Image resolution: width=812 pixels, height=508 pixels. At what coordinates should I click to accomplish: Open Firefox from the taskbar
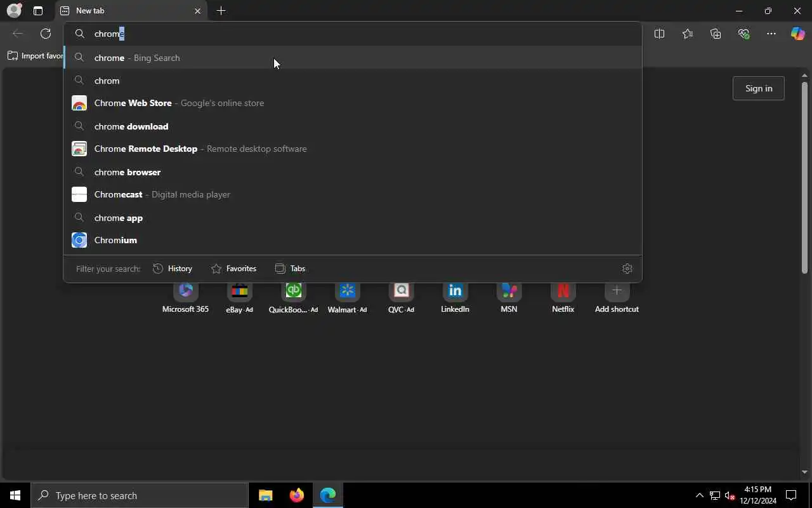pyautogui.click(x=297, y=495)
